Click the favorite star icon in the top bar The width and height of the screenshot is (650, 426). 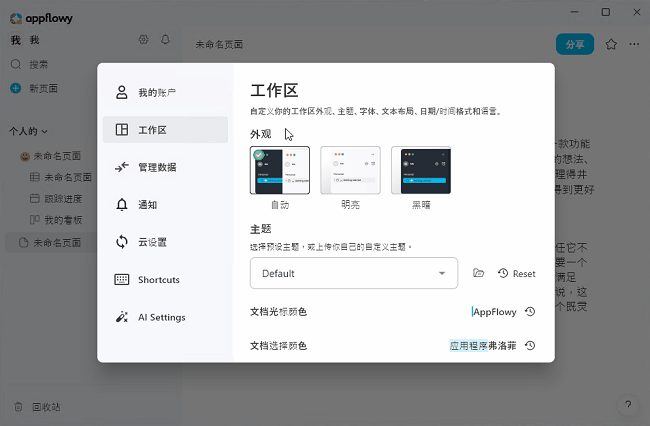pyautogui.click(x=611, y=44)
